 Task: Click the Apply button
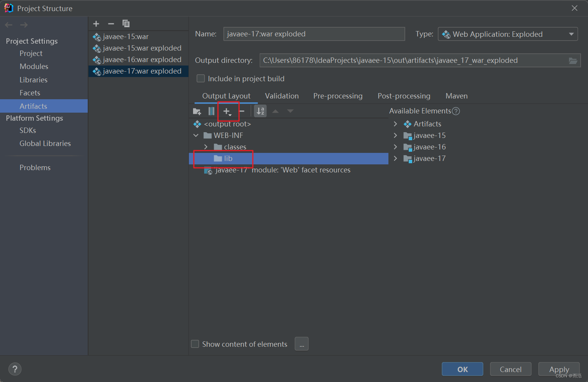click(x=559, y=369)
